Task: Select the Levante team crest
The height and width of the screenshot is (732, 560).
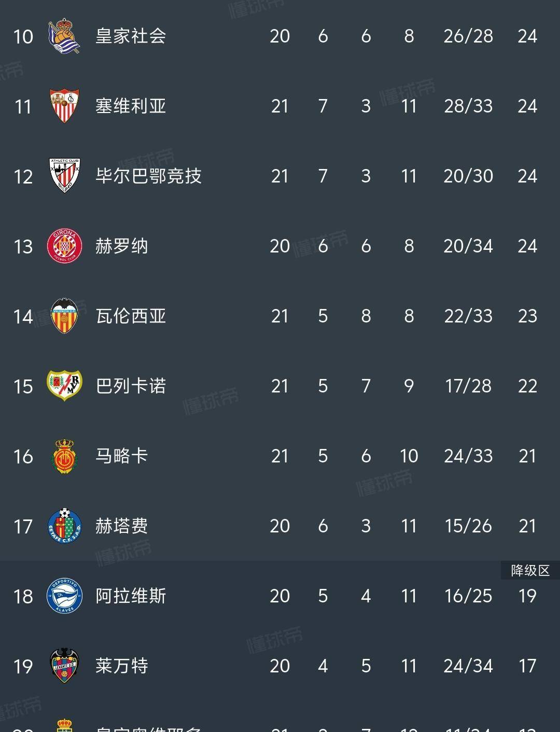Action: 63,666
